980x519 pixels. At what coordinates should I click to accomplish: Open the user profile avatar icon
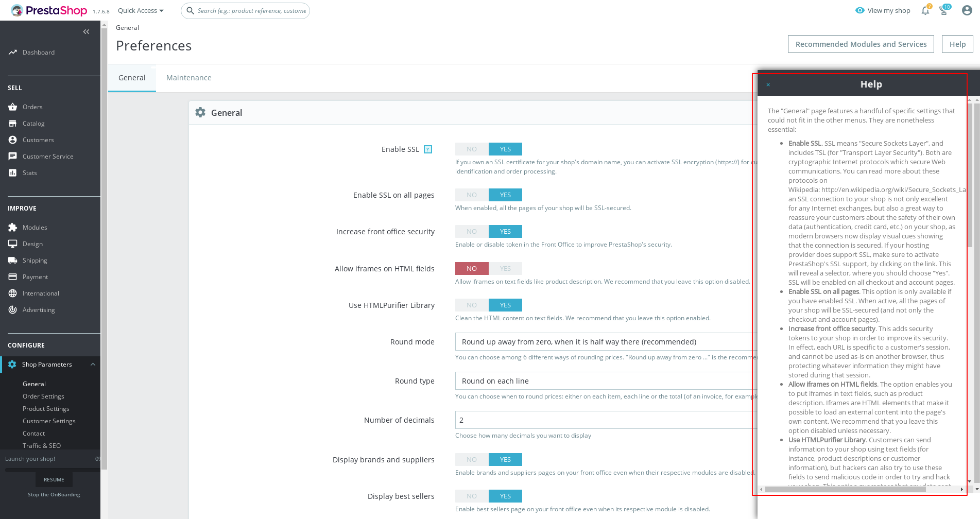click(x=967, y=10)
